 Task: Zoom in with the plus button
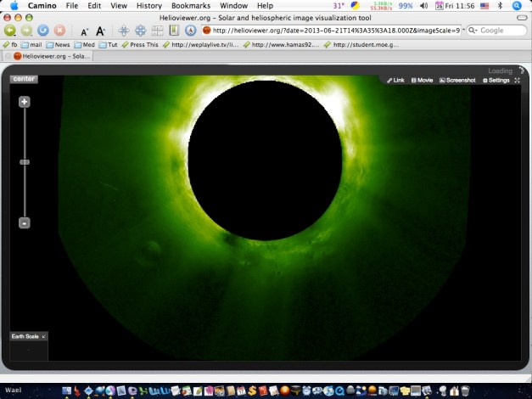pyautogui.click(x=25, y=102)
